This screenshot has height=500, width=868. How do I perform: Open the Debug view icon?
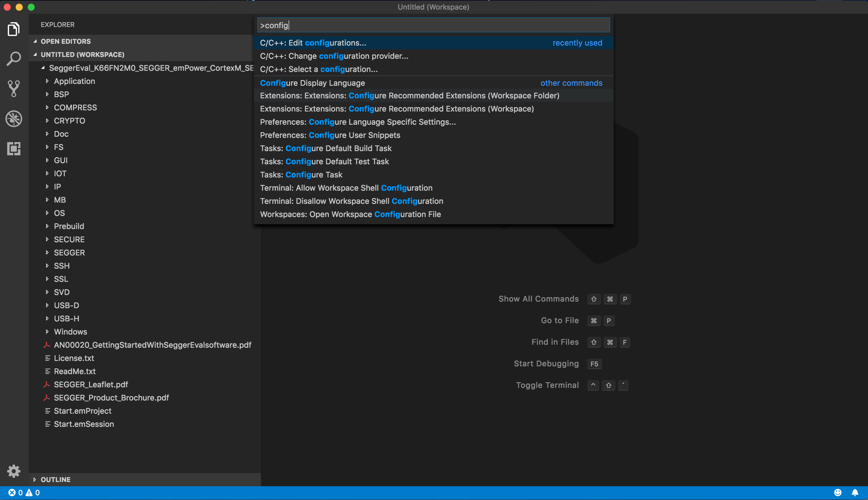click(14, 119)
